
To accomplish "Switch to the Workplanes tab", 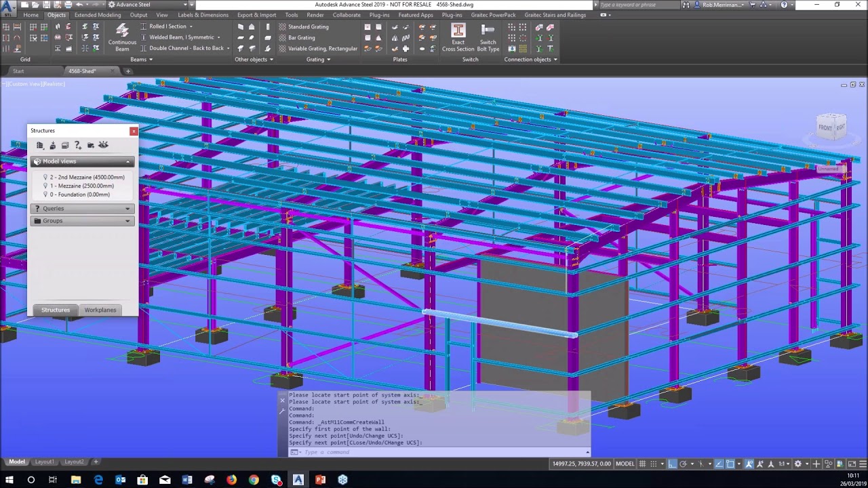I will 100,310.
